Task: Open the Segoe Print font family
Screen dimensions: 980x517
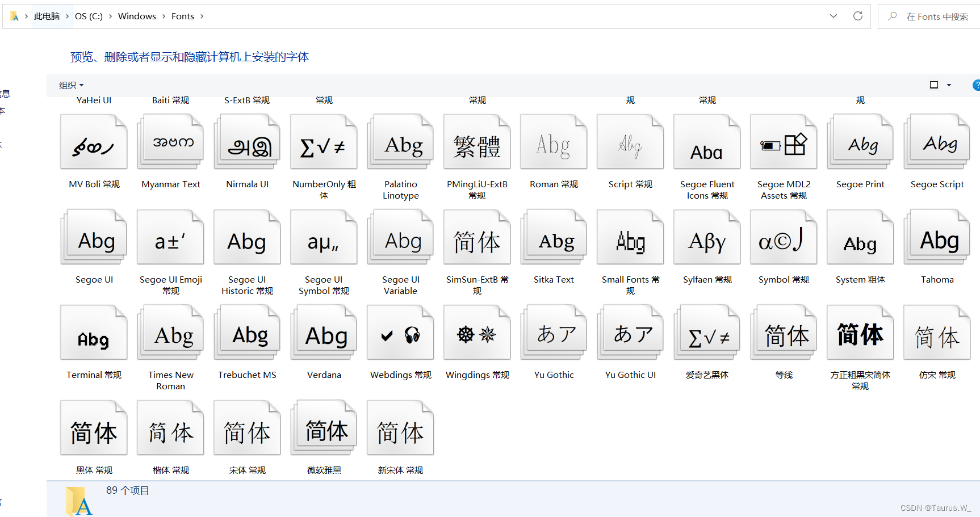Action: pos(860,142)
